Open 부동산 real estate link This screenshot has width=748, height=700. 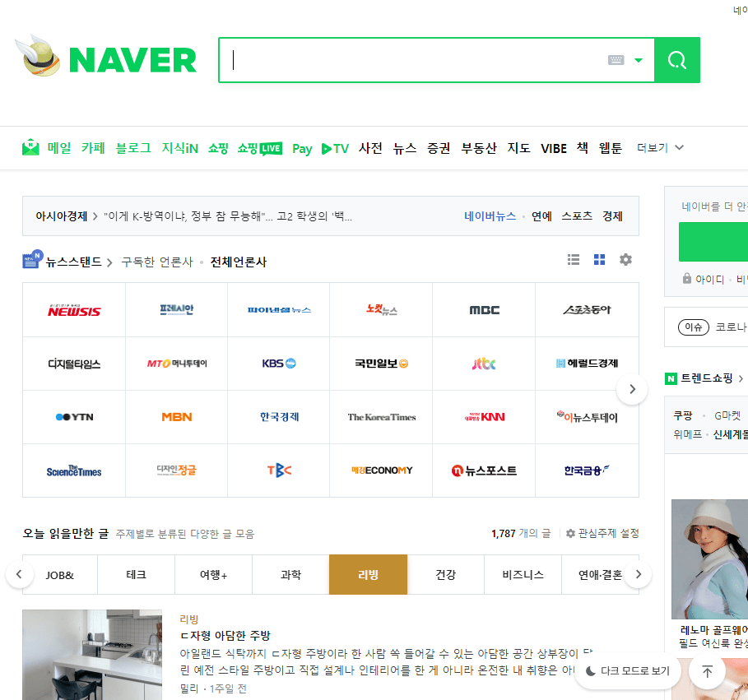479,148
